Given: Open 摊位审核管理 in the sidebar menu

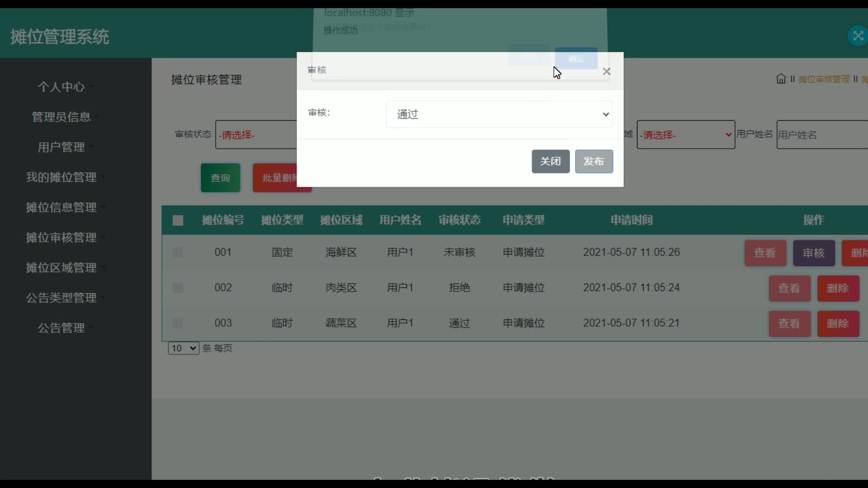Looking at the screenshot, I should pyautogui.click(x=61, y=238).
